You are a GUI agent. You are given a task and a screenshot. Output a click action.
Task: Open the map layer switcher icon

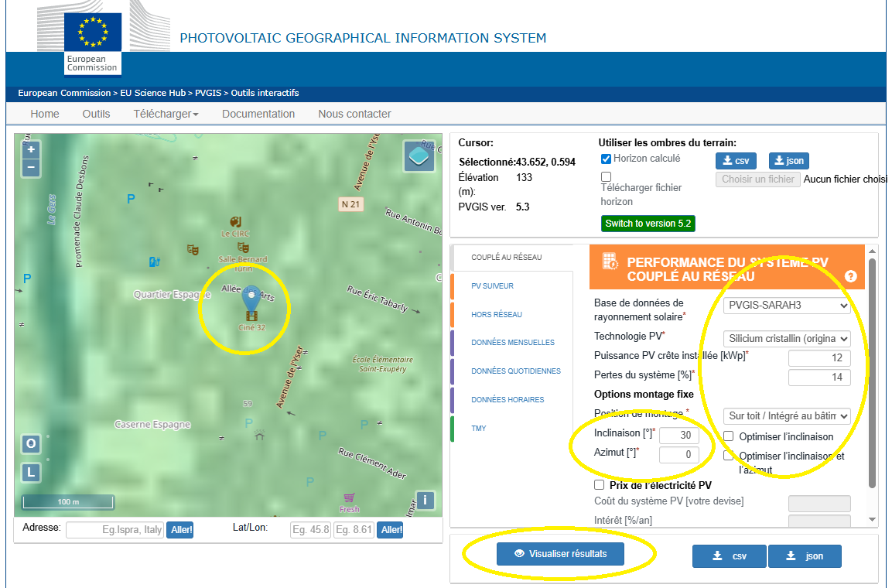pyautogui.click(x=420, y=156)
